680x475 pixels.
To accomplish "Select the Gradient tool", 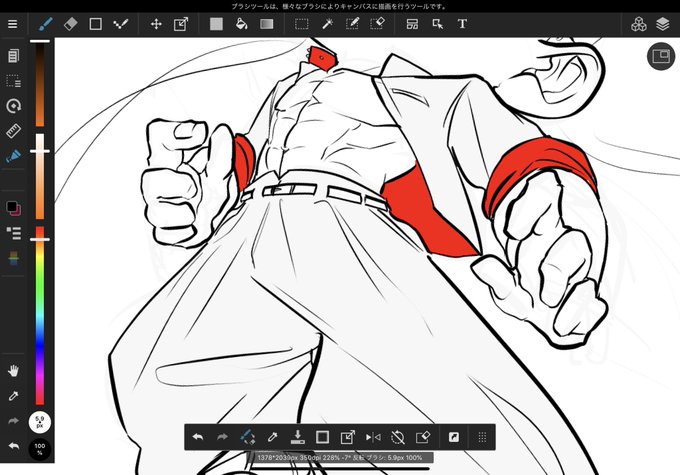I will tap(267, 24).
